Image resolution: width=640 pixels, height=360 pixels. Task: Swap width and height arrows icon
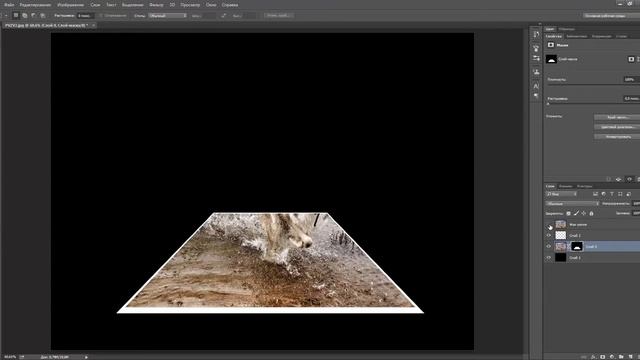tap(223, 16)
